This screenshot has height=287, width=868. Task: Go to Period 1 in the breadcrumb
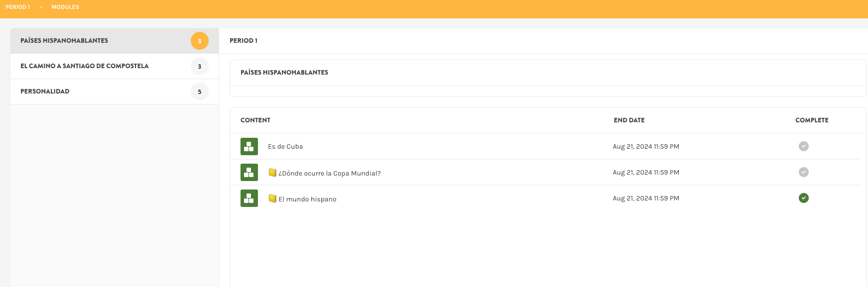click(x=18, y=7)
